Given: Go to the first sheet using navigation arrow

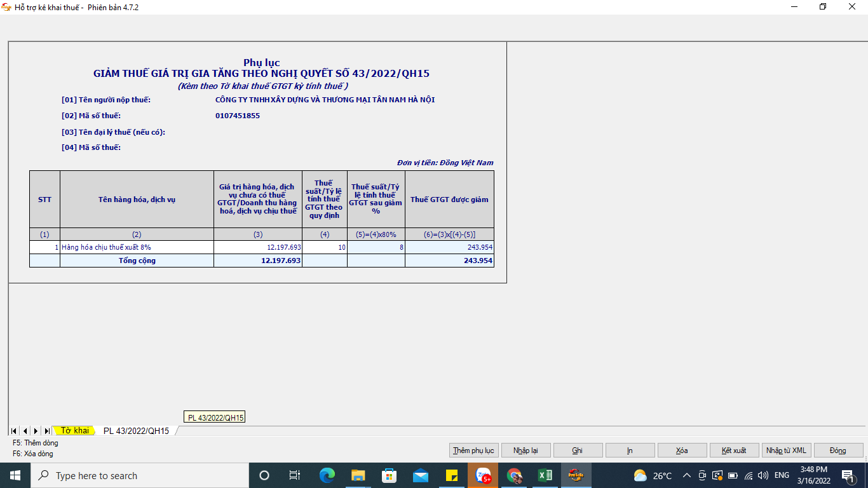Looking at the screenshot, I should point(13,431).
